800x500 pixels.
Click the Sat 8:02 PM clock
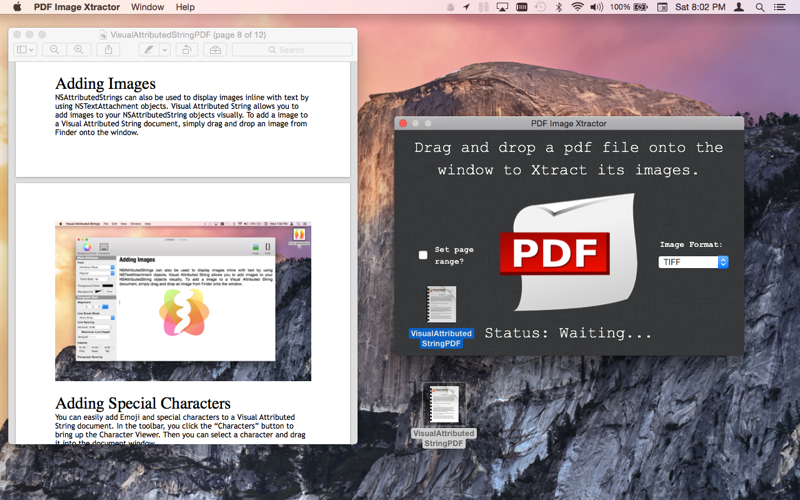(x=700, y=7)
